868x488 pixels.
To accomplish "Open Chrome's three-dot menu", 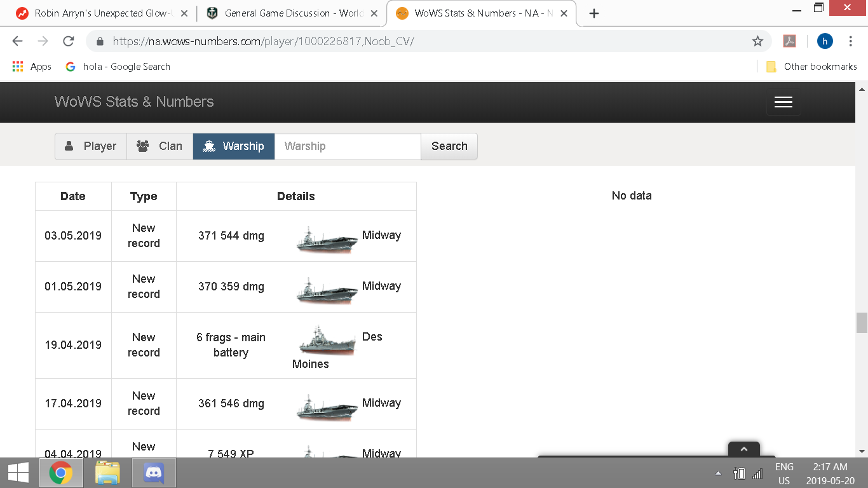I will (850, 41).
